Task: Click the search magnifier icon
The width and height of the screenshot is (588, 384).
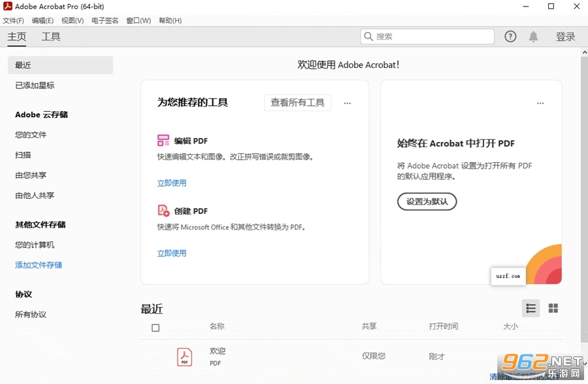Action: [368, 37]
